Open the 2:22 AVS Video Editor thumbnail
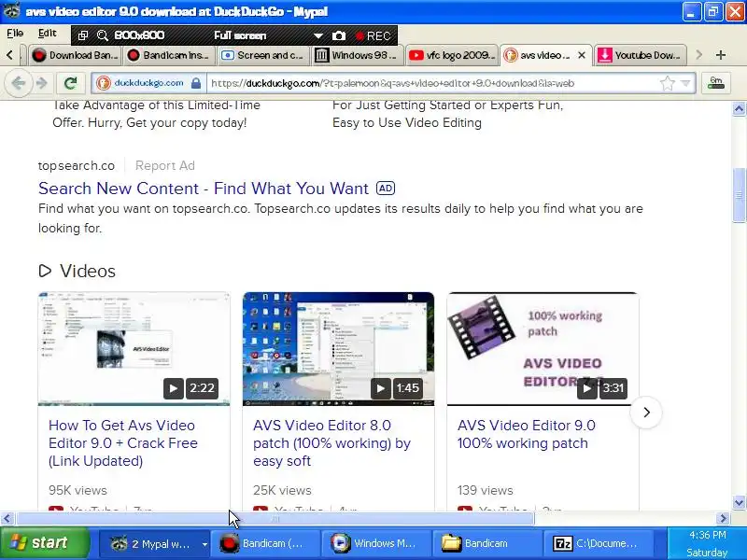The height and width of the screenshot is (560, 747). (134, 349)
